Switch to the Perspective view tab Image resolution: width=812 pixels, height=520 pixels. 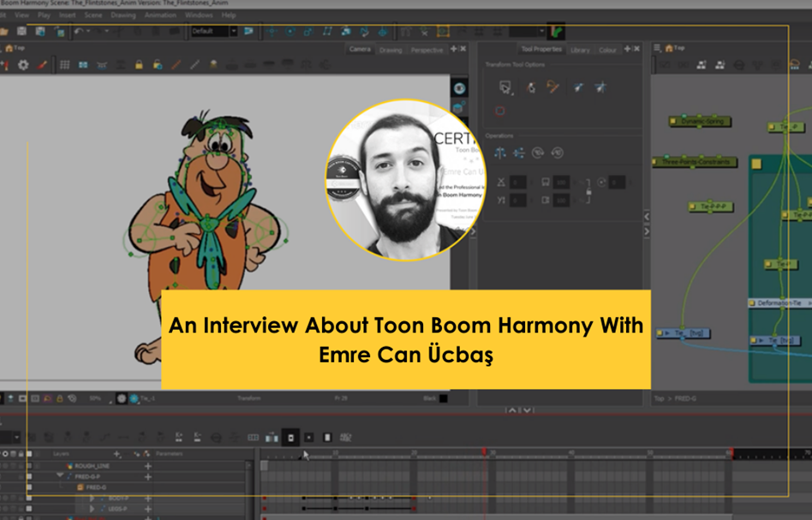pos(427,50)
